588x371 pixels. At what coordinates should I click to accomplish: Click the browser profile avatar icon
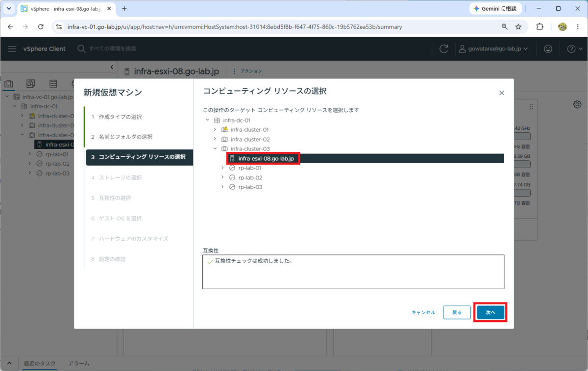point(563,27)
